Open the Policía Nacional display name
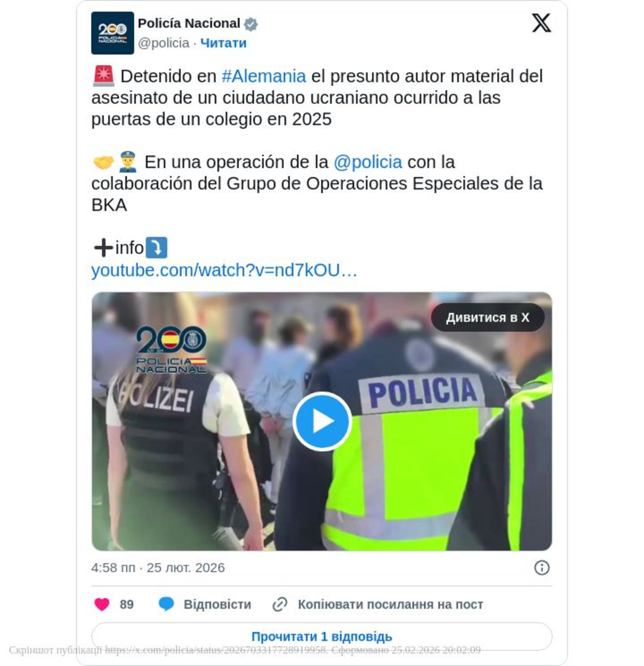The height and width of the screenshot is (666, 644). pos(189,23)
